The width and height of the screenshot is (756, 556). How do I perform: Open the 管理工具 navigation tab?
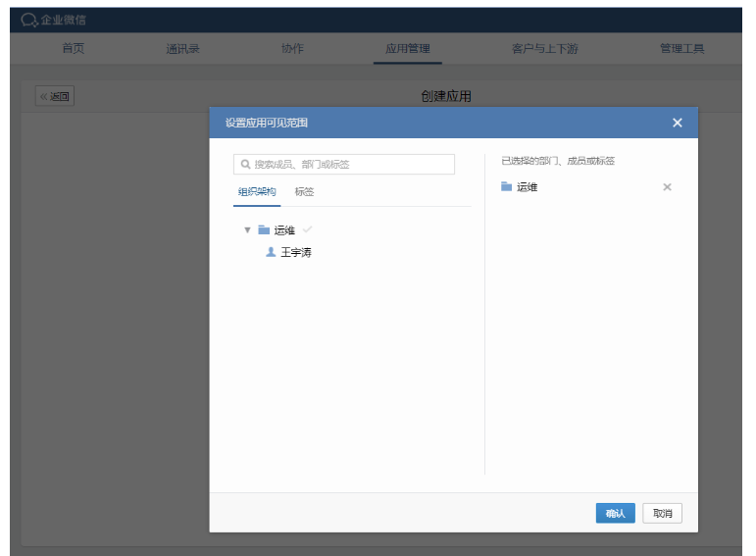tap(681, 48)
